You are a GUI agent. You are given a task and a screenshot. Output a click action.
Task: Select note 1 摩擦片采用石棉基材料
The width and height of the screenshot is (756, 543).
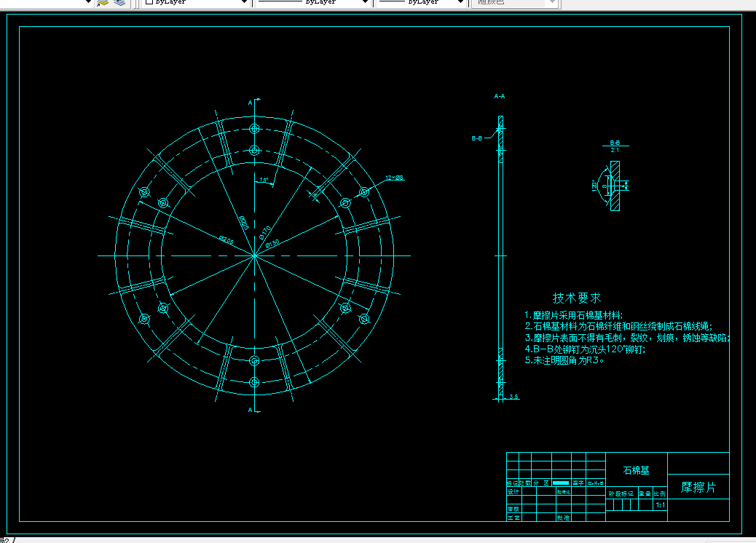[x=574, y=316]
